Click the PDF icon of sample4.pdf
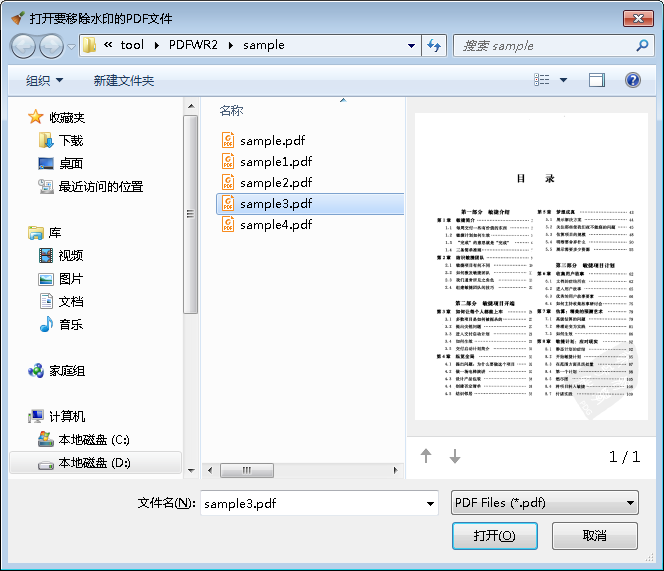The width and height of the screenshot is (664, 571). coord(228,224)
